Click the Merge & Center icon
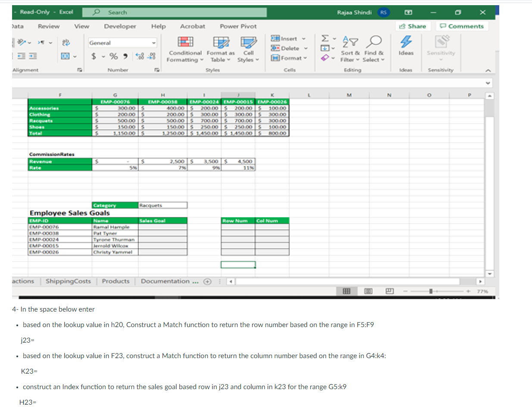 pos(66,56)
